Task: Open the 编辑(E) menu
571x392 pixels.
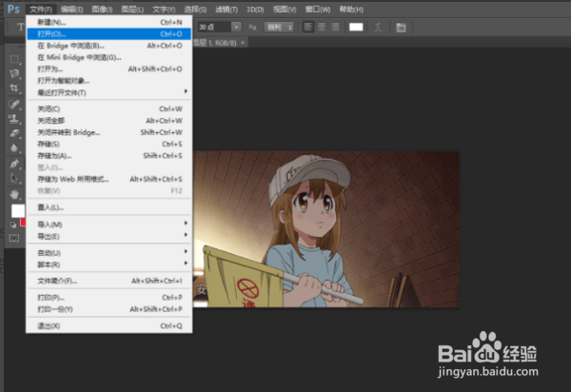Action: pyautogui.click(x=71, y=10)
